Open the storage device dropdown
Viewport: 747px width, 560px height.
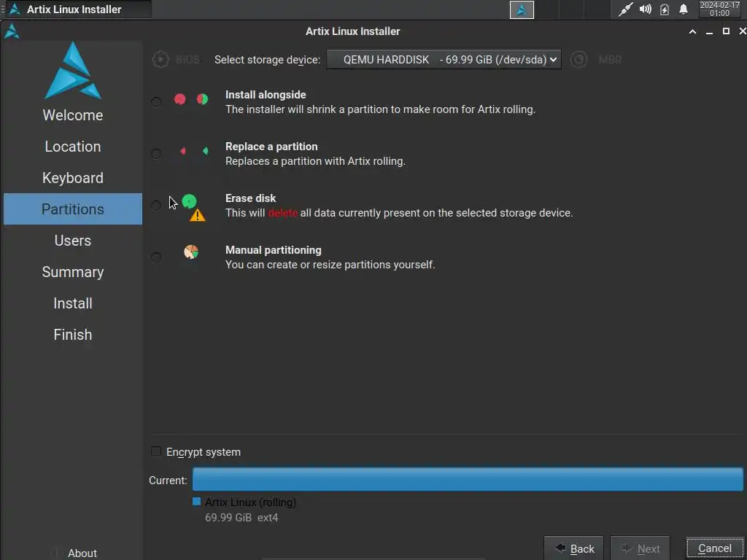click(444, 60)
